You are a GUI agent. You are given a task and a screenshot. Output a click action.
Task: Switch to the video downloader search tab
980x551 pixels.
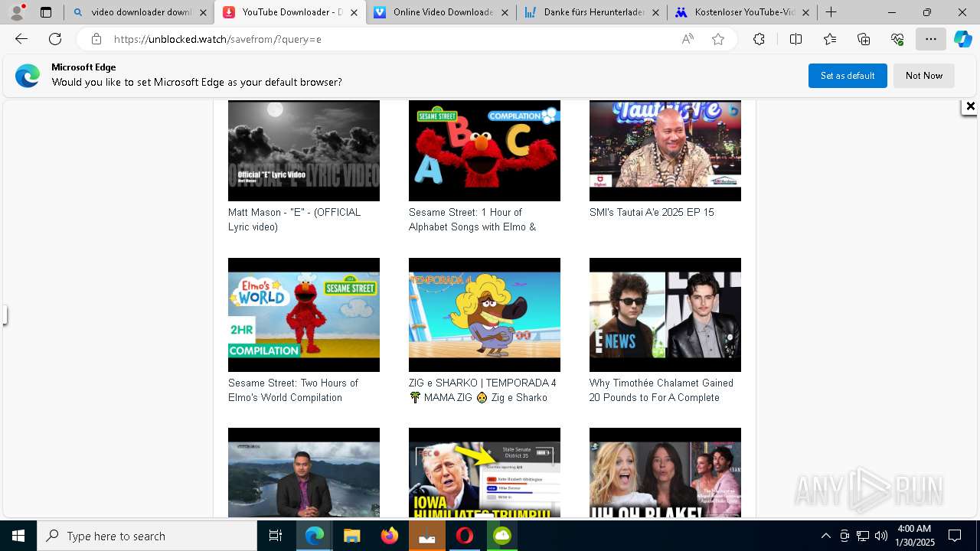[132, 12]
